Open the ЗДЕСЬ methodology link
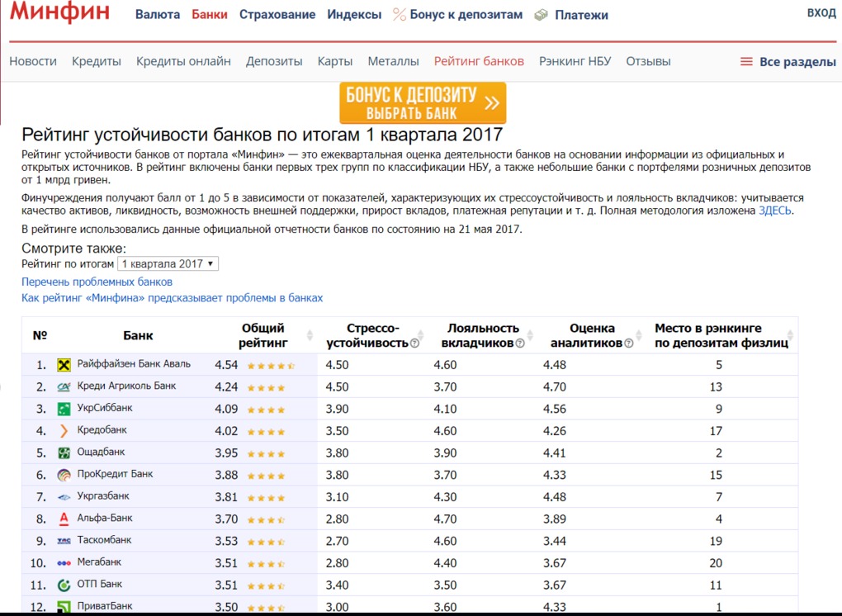The image size is (842, 616). tap(774, 211)
